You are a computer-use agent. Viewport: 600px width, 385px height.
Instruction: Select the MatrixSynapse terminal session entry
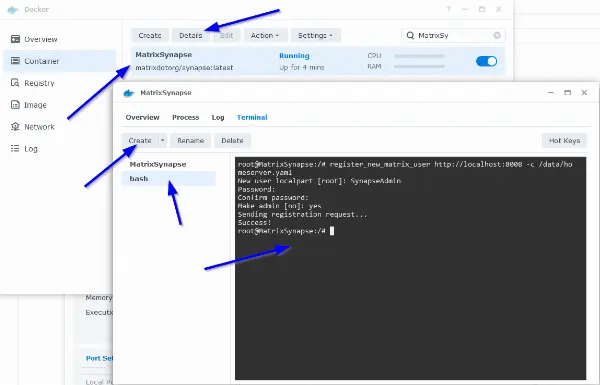click(x=169, y=164)
